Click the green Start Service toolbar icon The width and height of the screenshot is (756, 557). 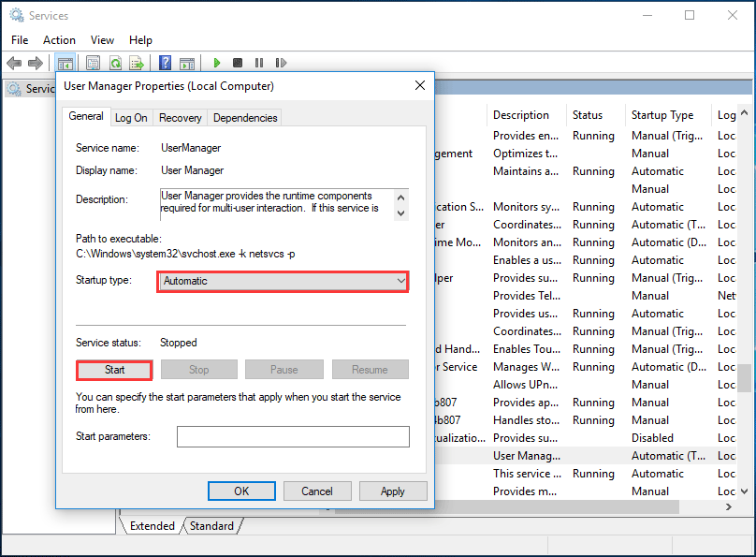[217, 63]
